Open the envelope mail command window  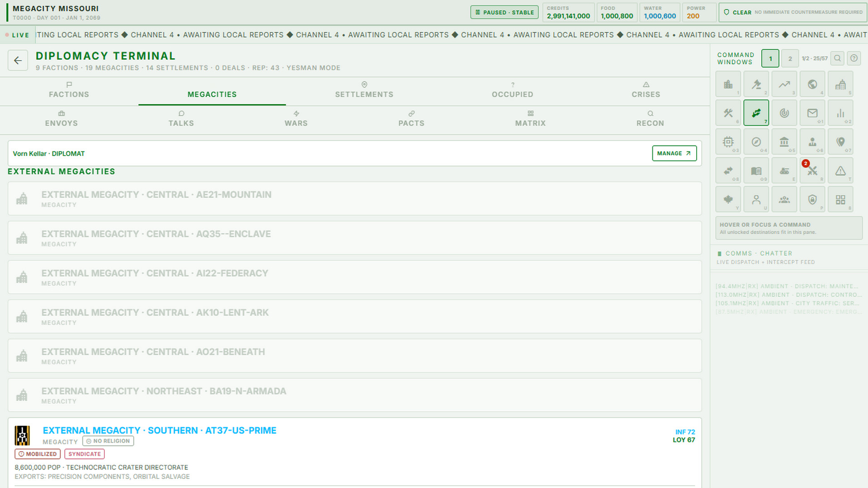tap(812, 113)
